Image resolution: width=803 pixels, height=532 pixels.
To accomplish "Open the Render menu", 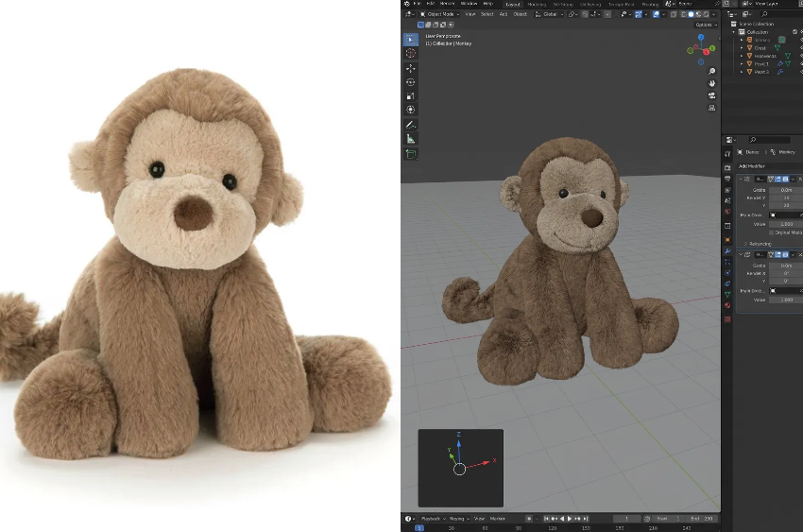I will [447, 4].
